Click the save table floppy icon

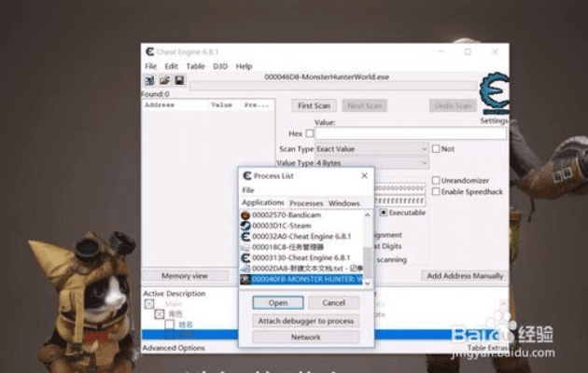click(x=178, y=80)
